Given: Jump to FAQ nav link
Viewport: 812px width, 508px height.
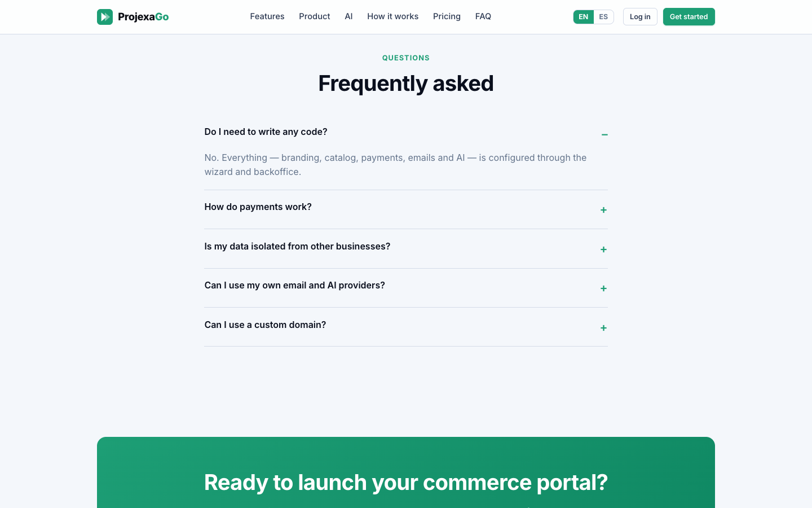Looking at the screenshot, I should tap(483, 16).
